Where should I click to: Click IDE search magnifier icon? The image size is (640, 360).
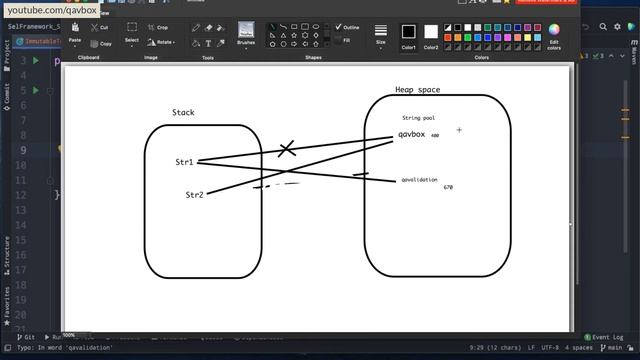tap(603, 27)
